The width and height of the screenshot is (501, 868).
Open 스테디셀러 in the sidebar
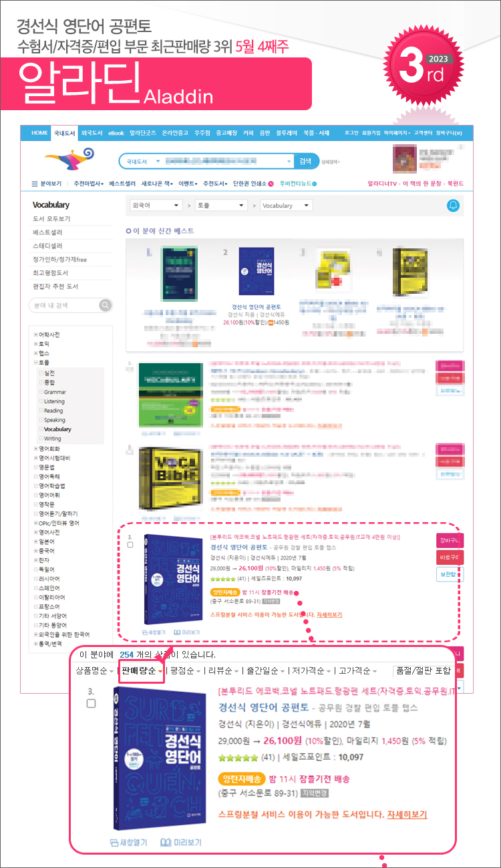coord(47,246)
